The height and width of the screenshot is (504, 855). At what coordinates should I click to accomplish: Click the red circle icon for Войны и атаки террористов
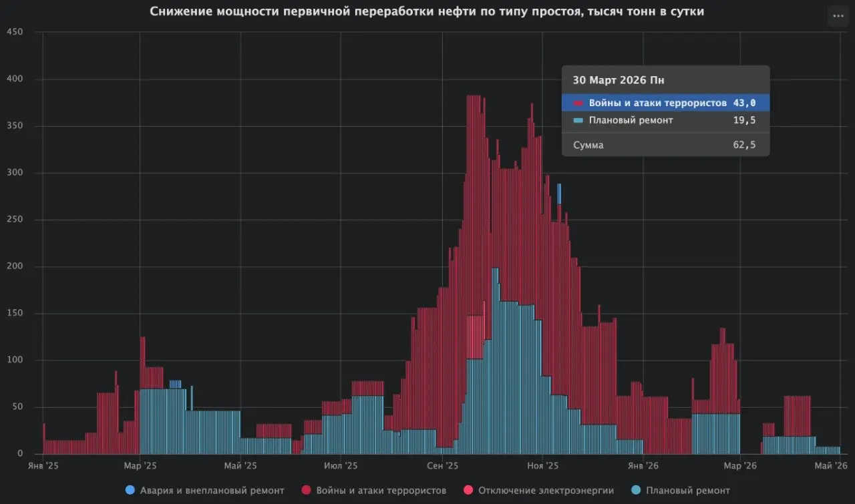307,490
